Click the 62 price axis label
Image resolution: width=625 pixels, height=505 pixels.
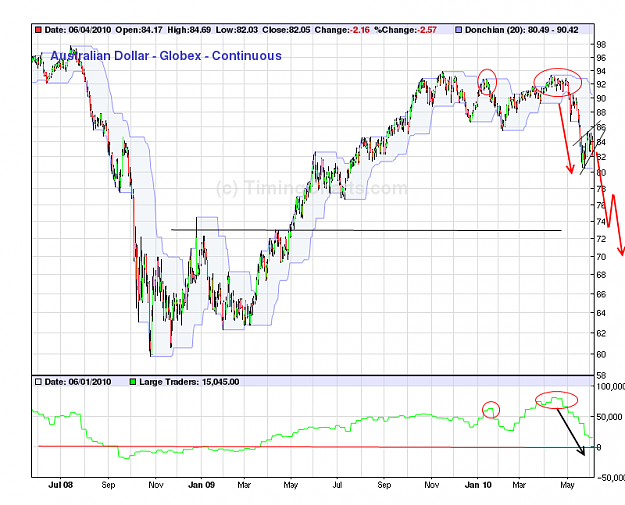601,333
